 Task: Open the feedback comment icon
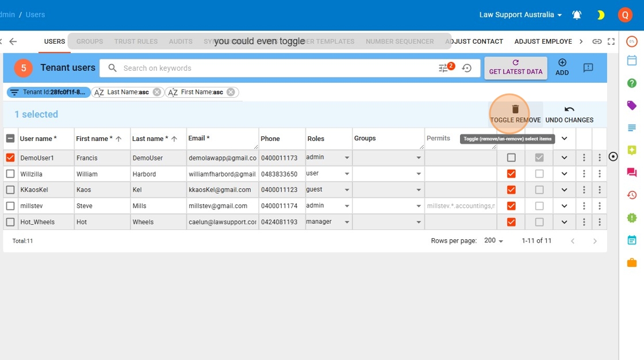[x=588, y=67]
